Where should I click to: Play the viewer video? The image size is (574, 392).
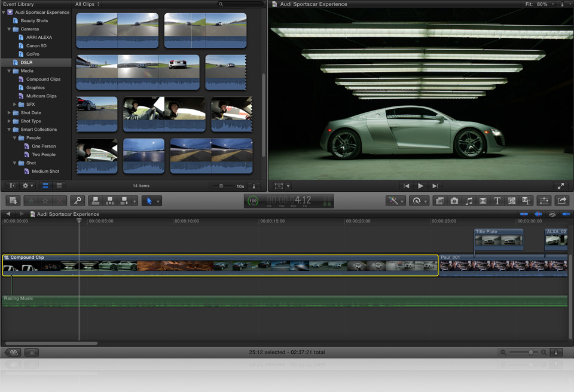(420, 186)
